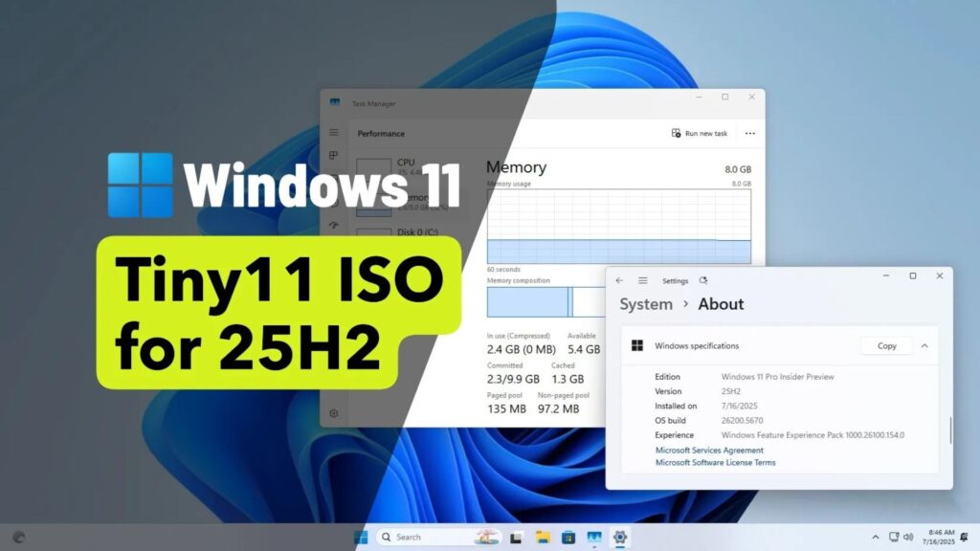Go back in Settings window
Screen dimensions: 980x551
619,280
